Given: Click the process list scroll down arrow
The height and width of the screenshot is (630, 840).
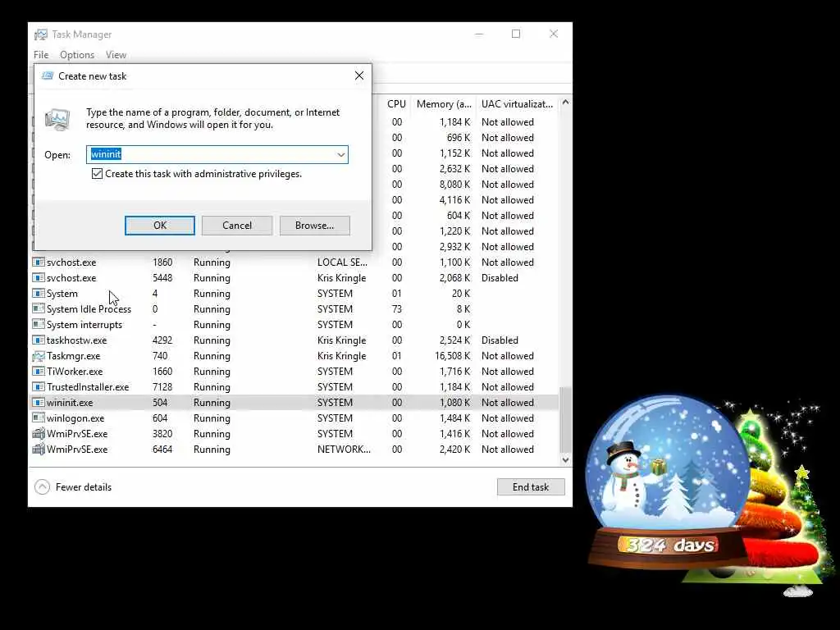Looking at the screenshot, I should tap(565, 459).
